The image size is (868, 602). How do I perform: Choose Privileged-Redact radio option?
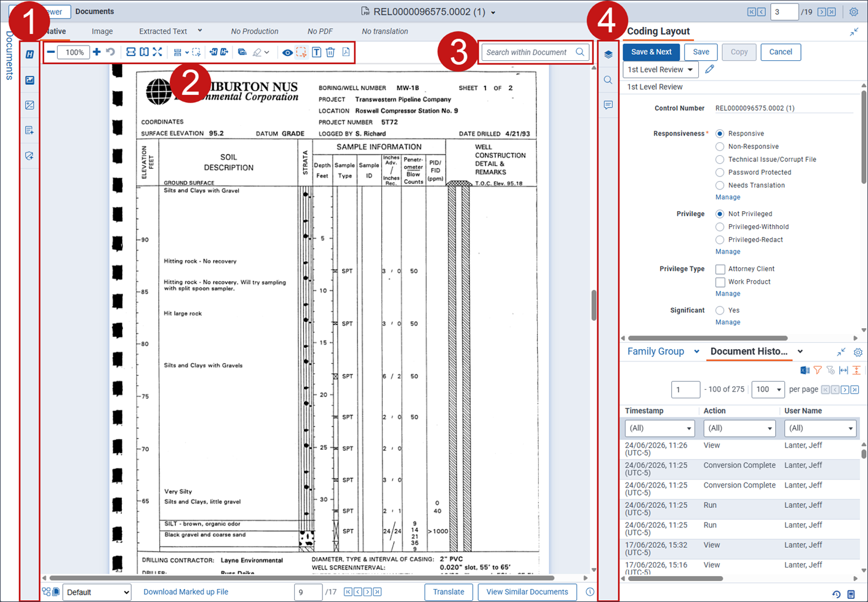[x=720, y=239]
